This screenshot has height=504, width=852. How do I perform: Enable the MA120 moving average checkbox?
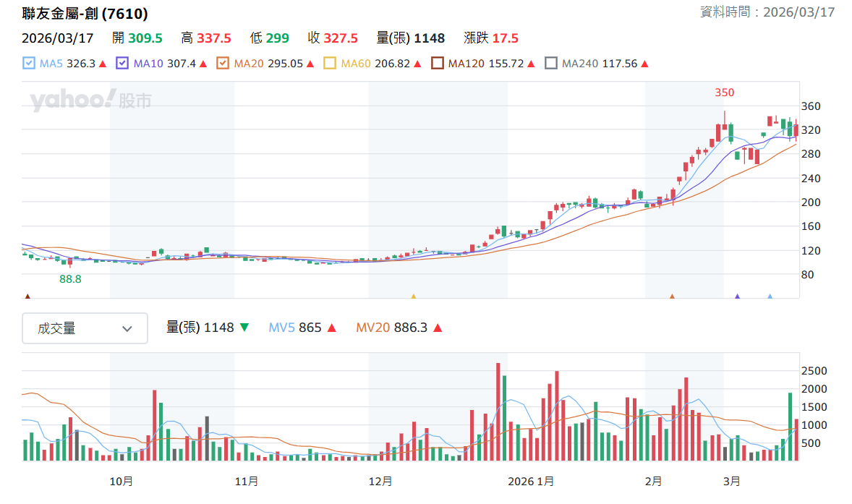(x=438, y=64)
